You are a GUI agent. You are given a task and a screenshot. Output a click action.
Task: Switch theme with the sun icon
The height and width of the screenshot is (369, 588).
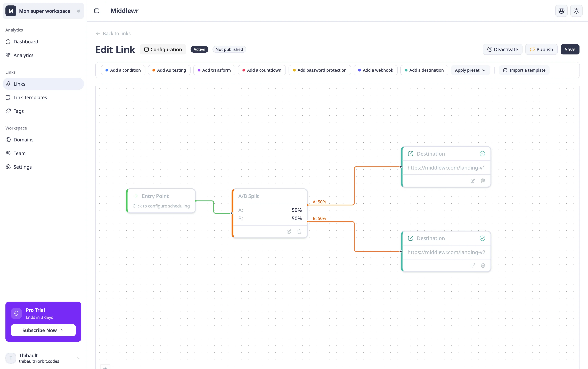577,11
